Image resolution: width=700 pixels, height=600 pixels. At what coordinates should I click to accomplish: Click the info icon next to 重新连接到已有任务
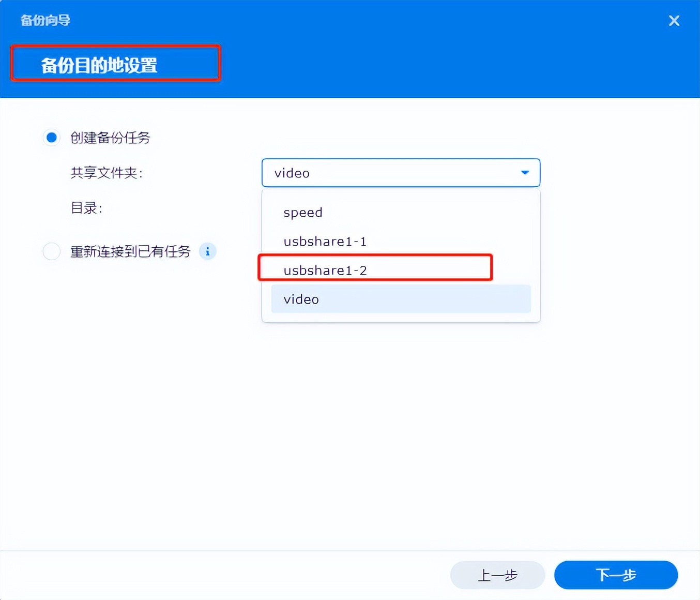(208, 251)
